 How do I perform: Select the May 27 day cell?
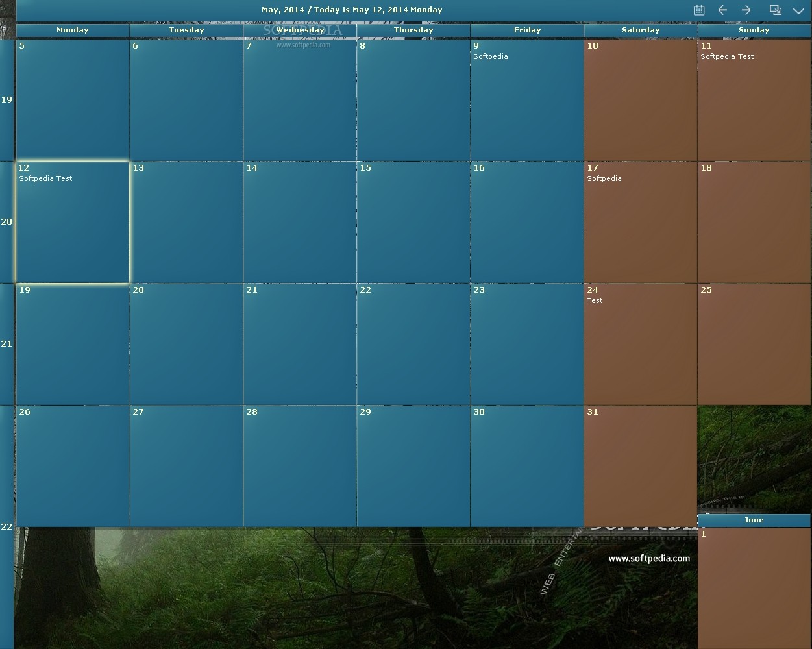coord(186,466)
